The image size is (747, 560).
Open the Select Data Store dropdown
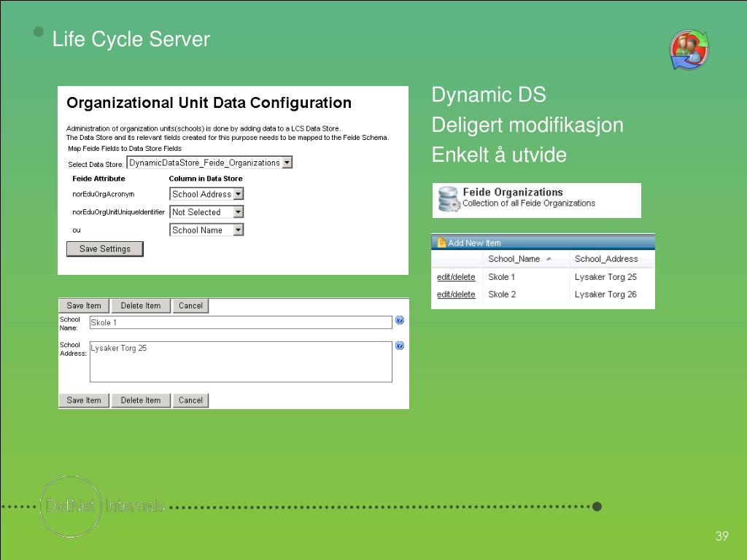[x=209, y=163]
